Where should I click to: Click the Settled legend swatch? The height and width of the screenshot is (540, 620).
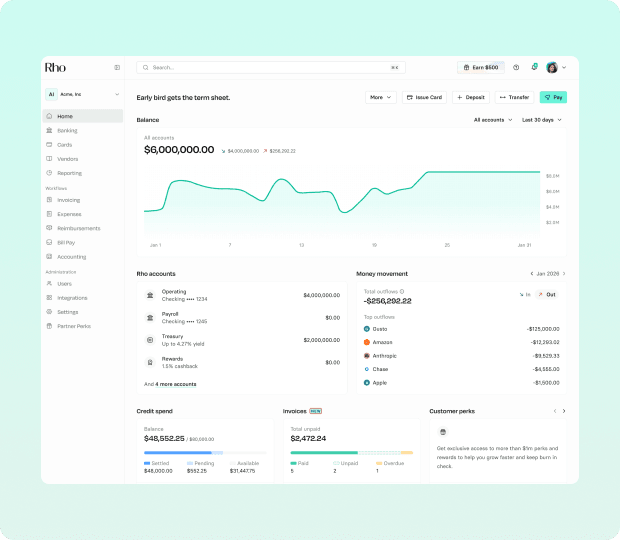147,463
